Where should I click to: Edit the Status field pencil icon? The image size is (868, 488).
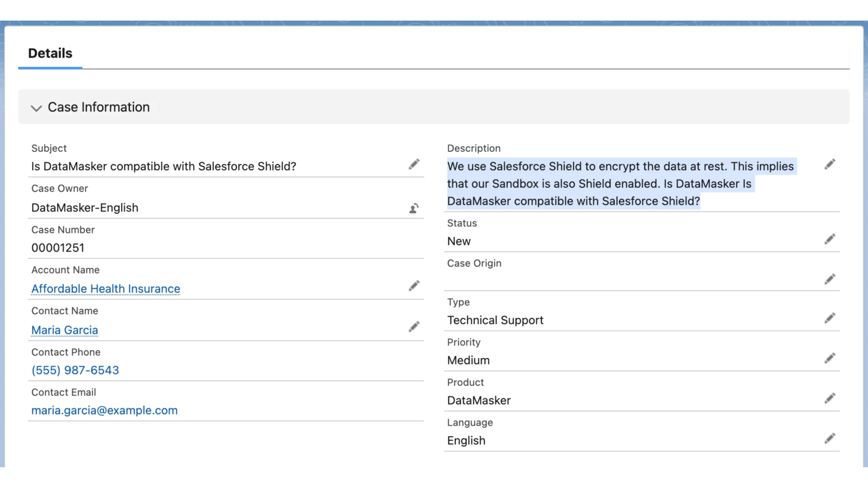coord(830,239)
